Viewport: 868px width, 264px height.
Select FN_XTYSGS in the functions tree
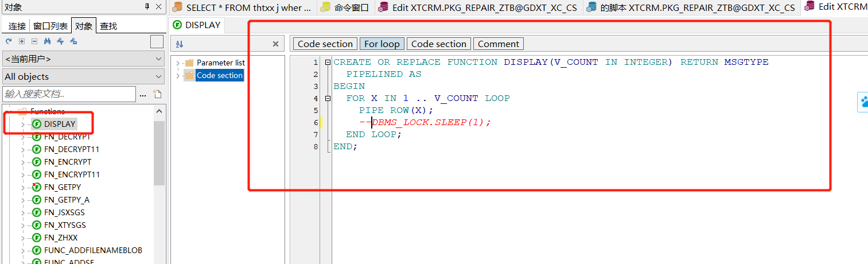tap(65, 225)
